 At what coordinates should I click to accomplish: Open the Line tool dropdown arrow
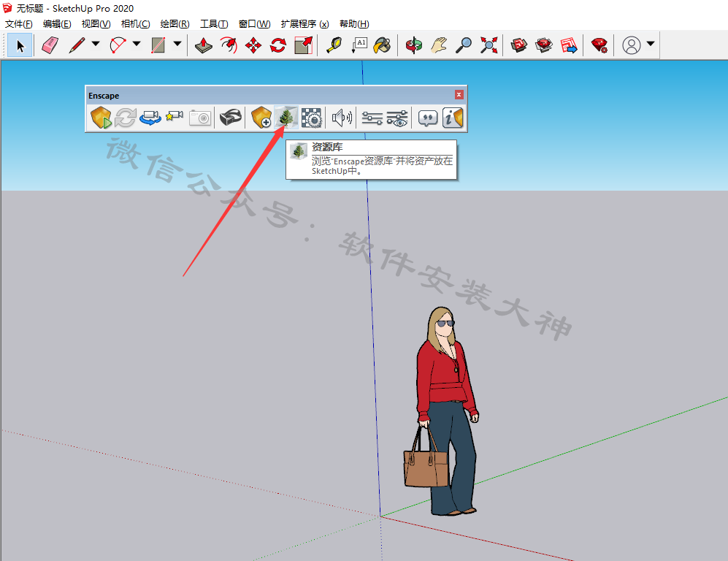tap(96, 44)
